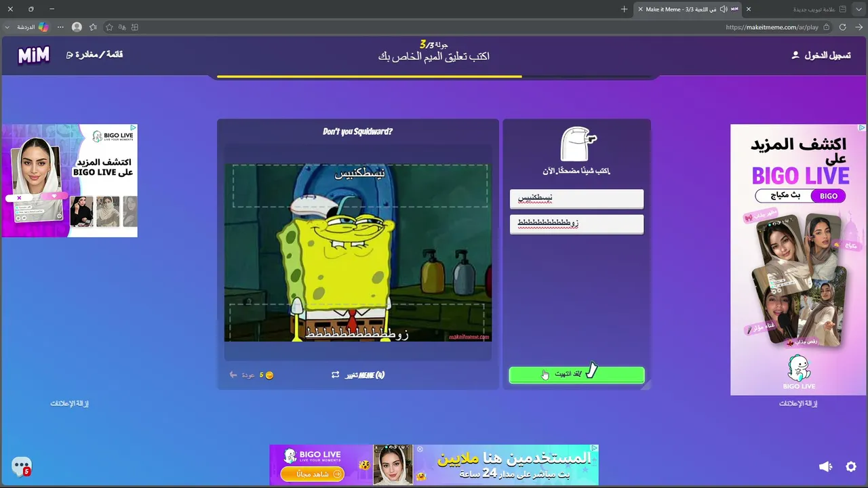Open the translate page icon
This screenshot has width=868, height=488.
122,27
